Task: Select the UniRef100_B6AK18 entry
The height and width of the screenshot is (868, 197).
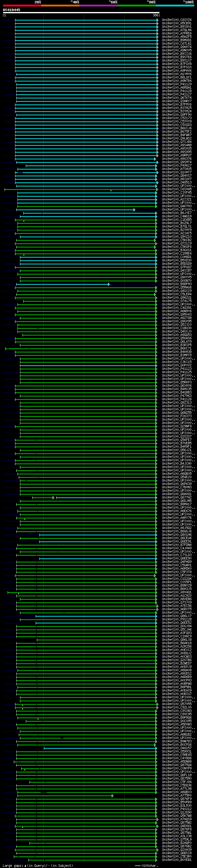Action: point(176,643)
